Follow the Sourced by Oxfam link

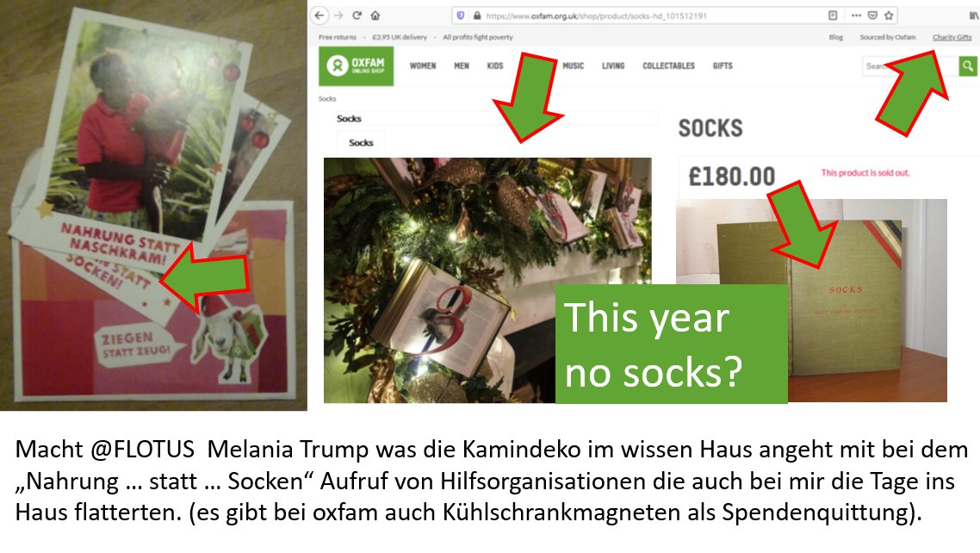pos(888,38)
